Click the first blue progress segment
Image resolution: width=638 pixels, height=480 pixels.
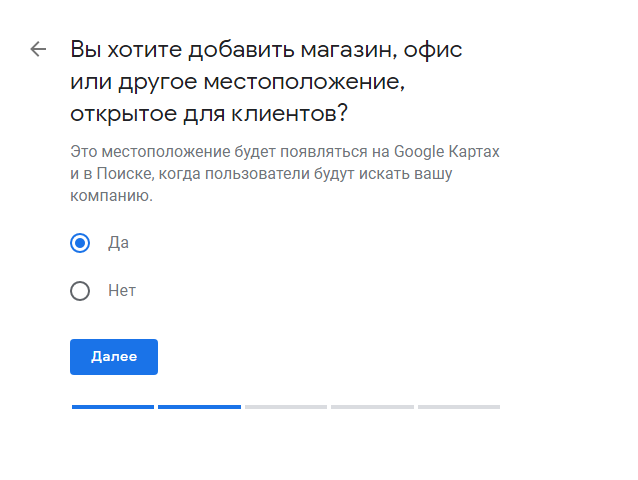click(x=113, y=407)
